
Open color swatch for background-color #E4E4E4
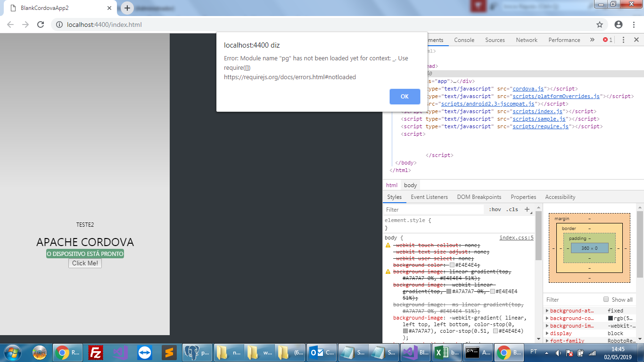click(452, 265)
